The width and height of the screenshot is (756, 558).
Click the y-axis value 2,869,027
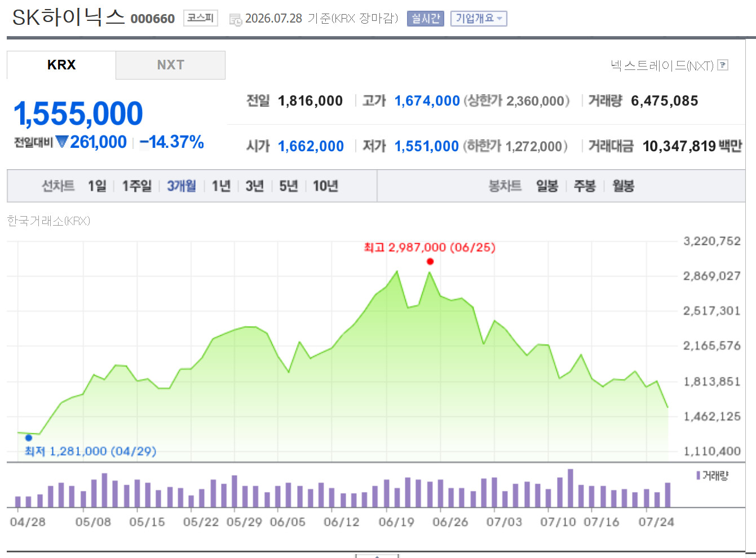[712, 276]
